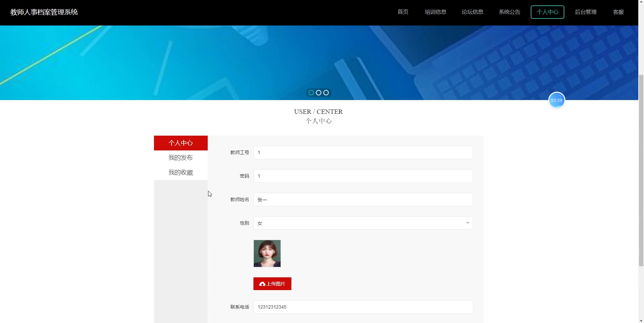Select the first carousel indicator dot
Image resolution: width=644 pixels, height=323 pixels.
311,93
